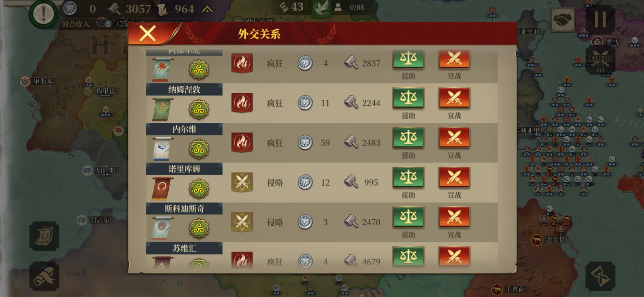Click the 内尔维 white flag thumbnail
Screen dimensions: 644x297
tap(162, 149)
